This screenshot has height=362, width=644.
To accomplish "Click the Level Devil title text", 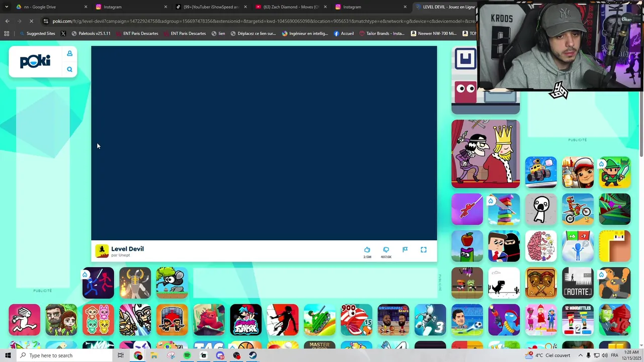I will 127,249.
